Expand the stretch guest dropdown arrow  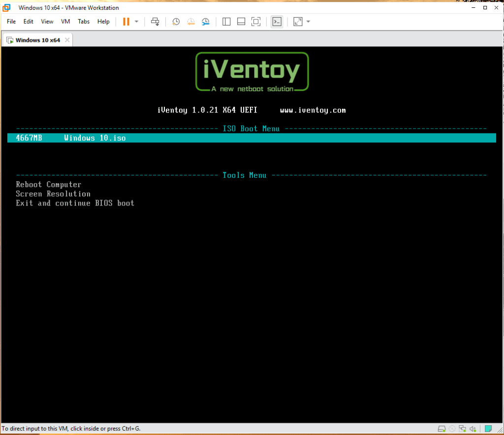(308, 22)
